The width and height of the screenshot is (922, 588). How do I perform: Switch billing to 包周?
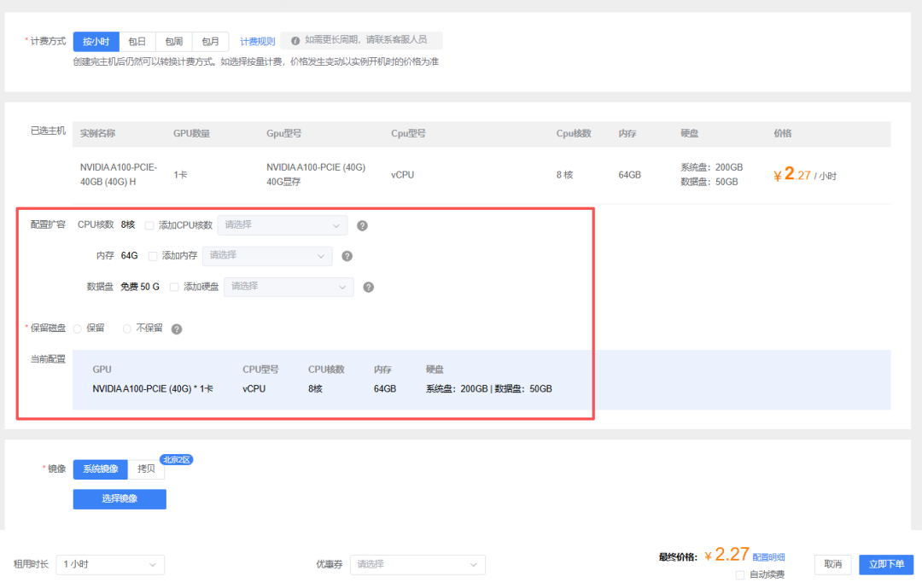(x=174, y=42)
